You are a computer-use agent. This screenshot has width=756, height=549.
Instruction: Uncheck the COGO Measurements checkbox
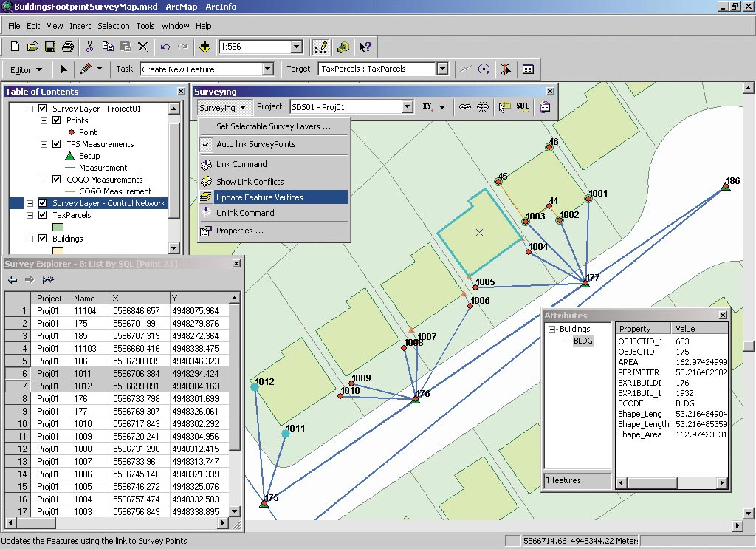pyautogui.click(x=57, y=180)
